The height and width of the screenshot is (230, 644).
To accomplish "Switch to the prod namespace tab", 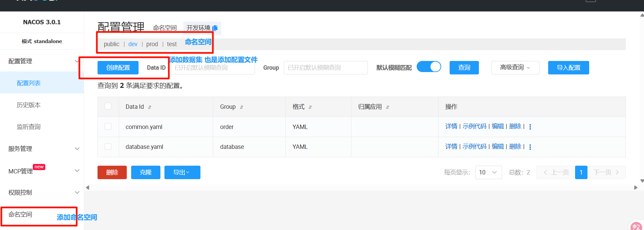I will [x=152, y=44].
